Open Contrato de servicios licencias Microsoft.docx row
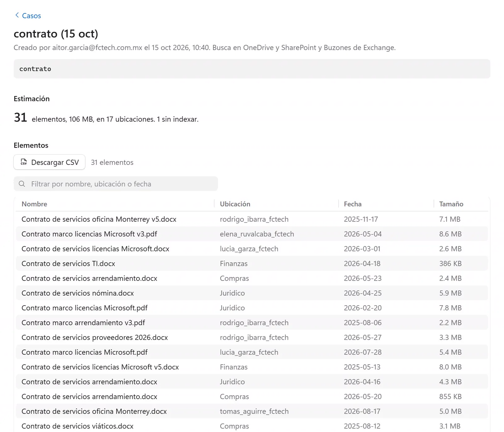Viewport: 504px width, 432px height. click(252, 249)
